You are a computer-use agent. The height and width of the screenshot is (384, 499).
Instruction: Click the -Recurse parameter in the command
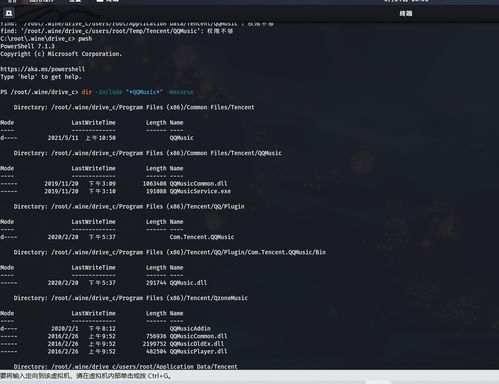click(x=180, y=92)
